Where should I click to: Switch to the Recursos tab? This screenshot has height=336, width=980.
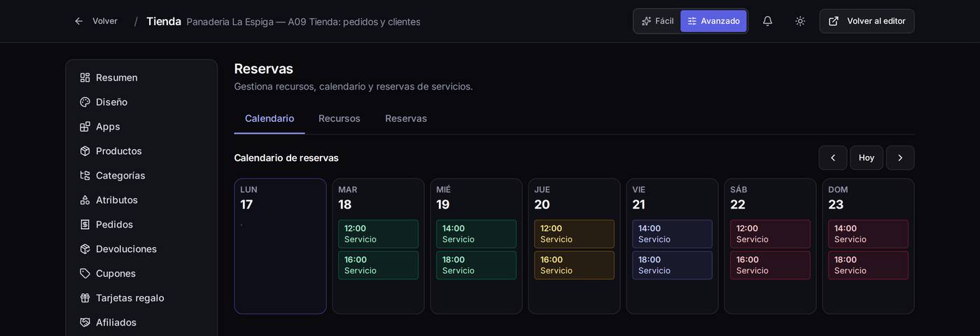coord(339,118)
